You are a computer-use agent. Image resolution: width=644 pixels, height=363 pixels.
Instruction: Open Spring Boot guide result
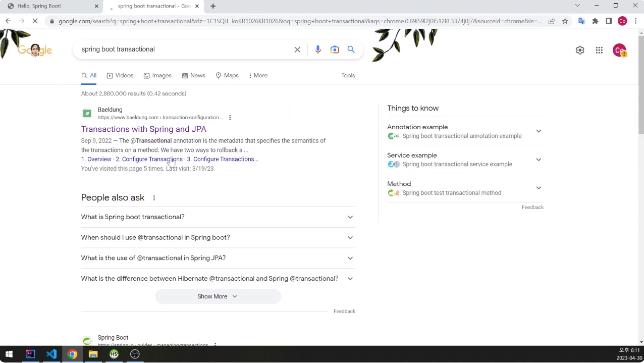pos(113,338)
